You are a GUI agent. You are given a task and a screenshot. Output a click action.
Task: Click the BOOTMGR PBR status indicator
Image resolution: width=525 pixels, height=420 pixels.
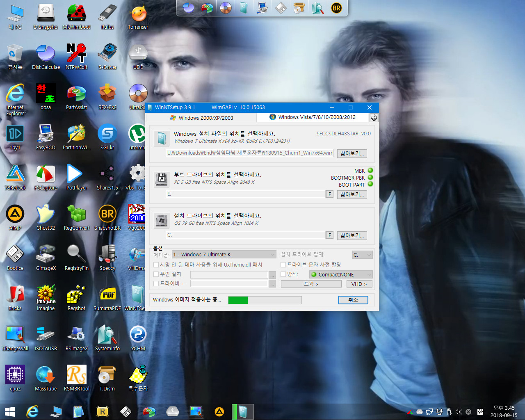(x=370, y=177)
